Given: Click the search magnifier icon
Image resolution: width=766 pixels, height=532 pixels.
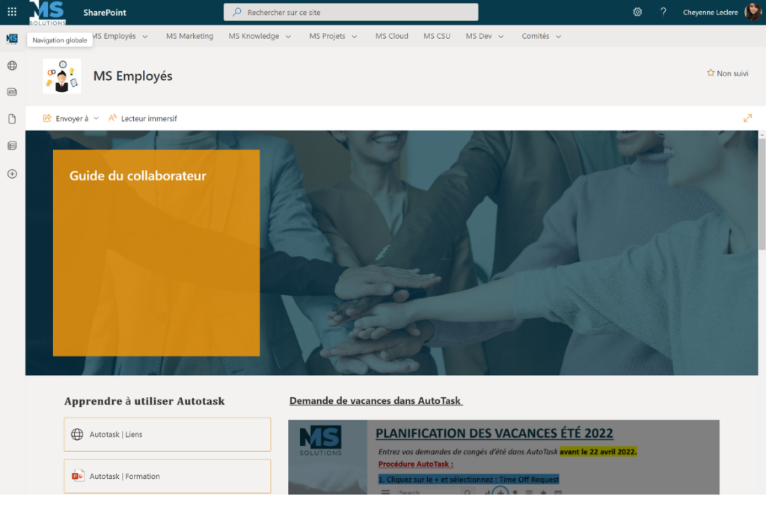Looking at the screenshot, I should pyautogui.click(x=237, y=12).
